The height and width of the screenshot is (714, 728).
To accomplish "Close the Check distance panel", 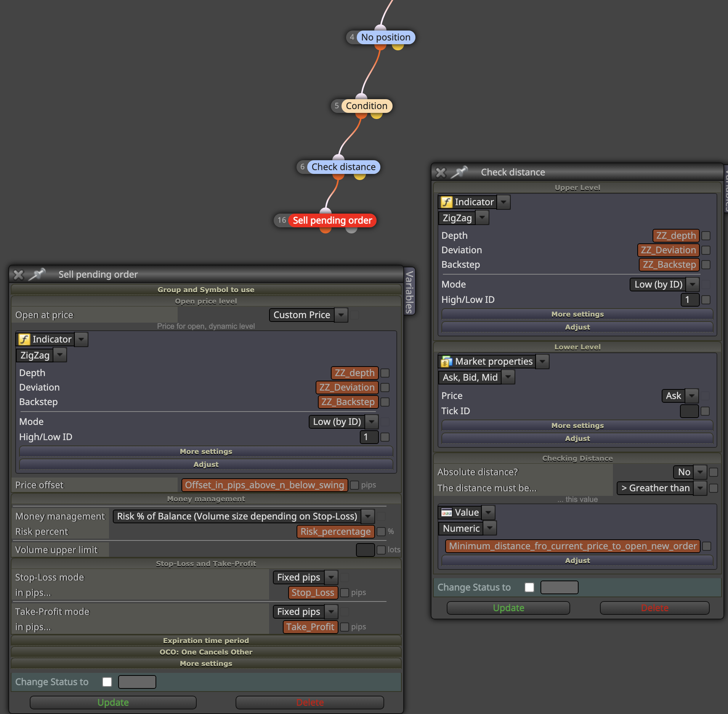I will click(x=441, y=172).
